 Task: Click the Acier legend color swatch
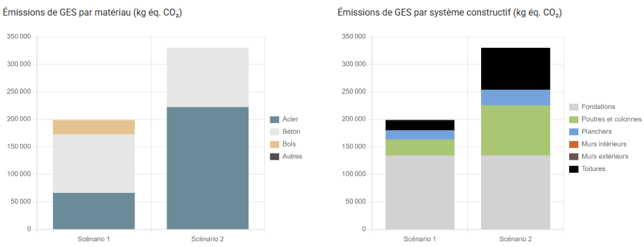click(x=274, y=119)
